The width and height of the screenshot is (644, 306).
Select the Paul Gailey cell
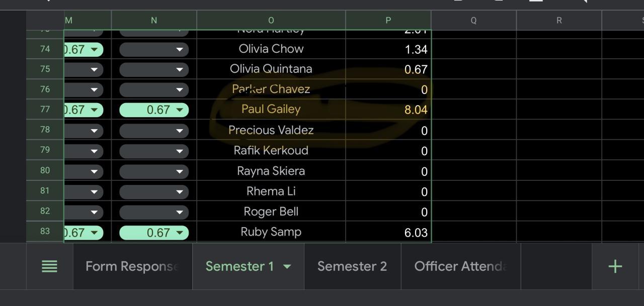(x=271, y=109)
